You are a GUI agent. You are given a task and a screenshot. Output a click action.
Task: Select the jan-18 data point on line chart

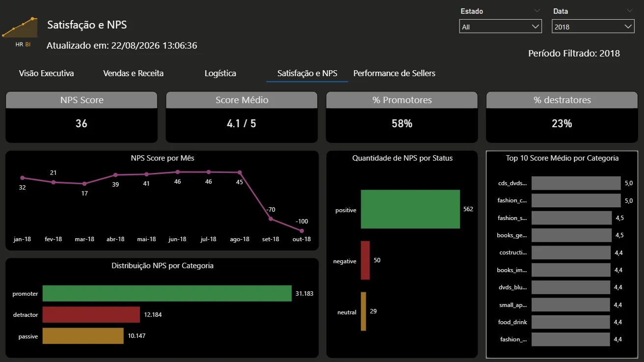point(22,178)
